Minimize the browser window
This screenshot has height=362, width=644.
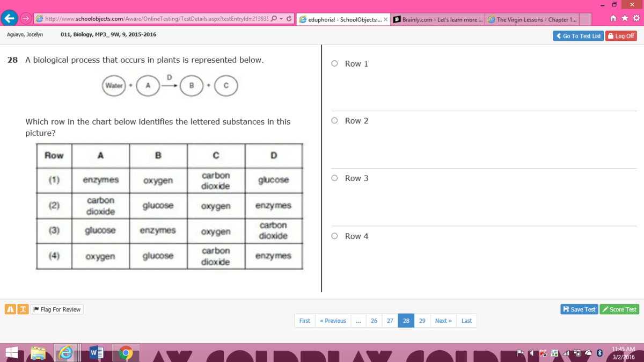[x=602, y=4]
